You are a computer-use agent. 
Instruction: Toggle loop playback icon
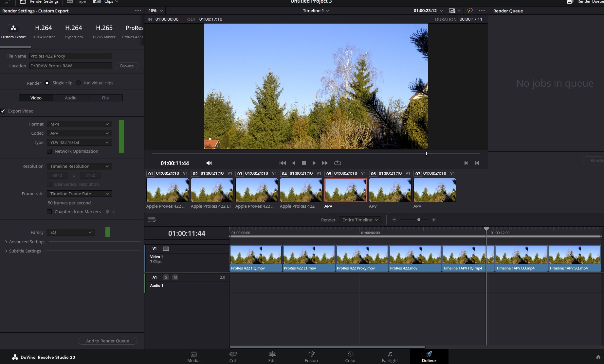point(338,163)
